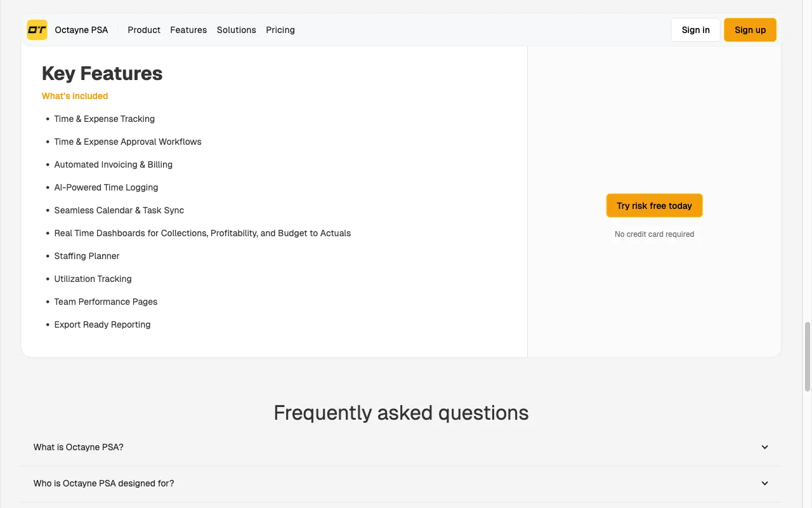Select the "Team Performance Pages" list item

(106, 302)
